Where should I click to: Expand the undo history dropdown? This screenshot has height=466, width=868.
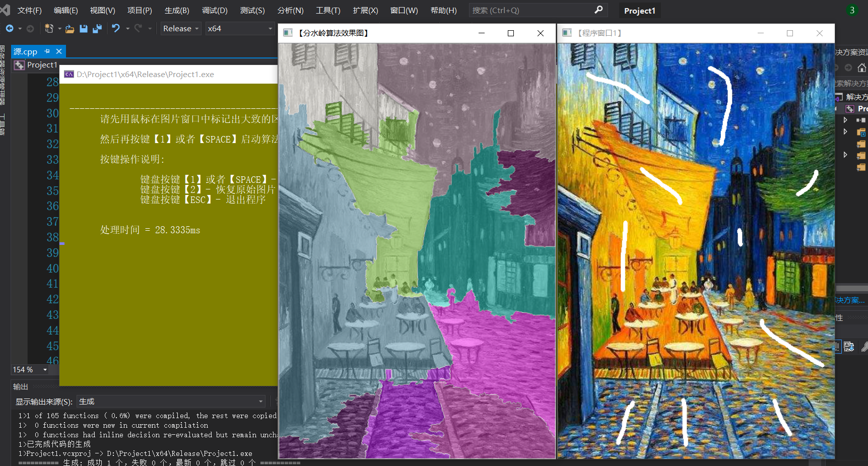[x=127, y=29]
